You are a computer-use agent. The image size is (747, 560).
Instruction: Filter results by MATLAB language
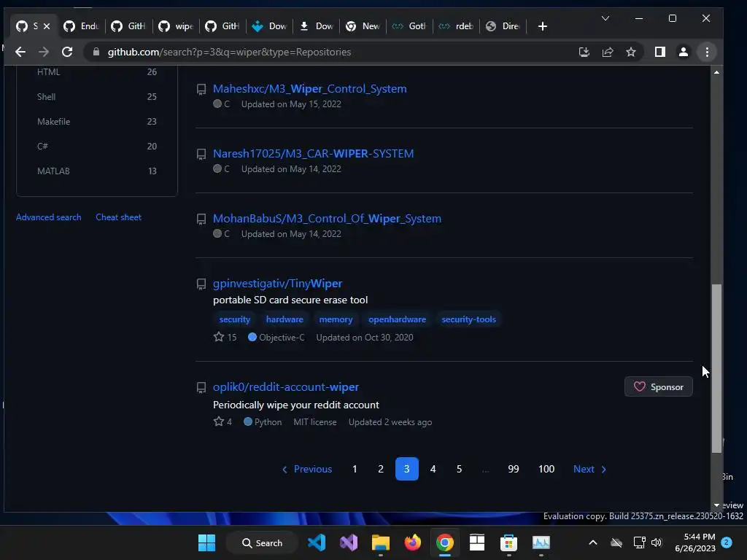coord(97,171)
